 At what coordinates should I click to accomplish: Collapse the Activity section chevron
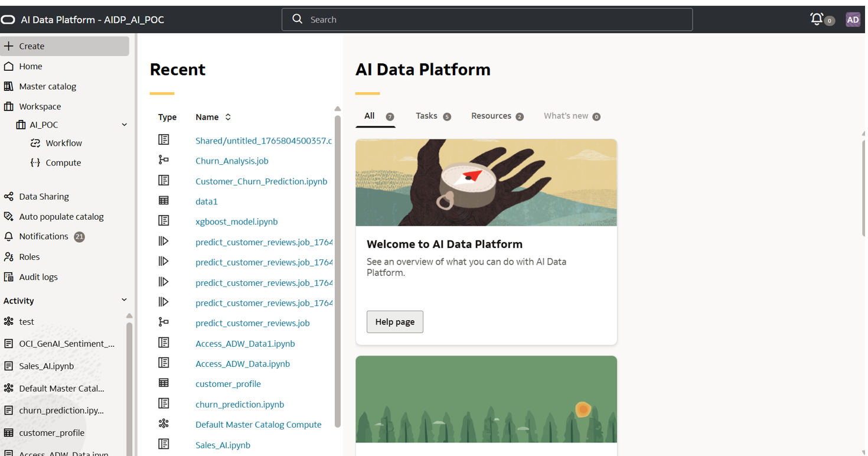(124, 300)
